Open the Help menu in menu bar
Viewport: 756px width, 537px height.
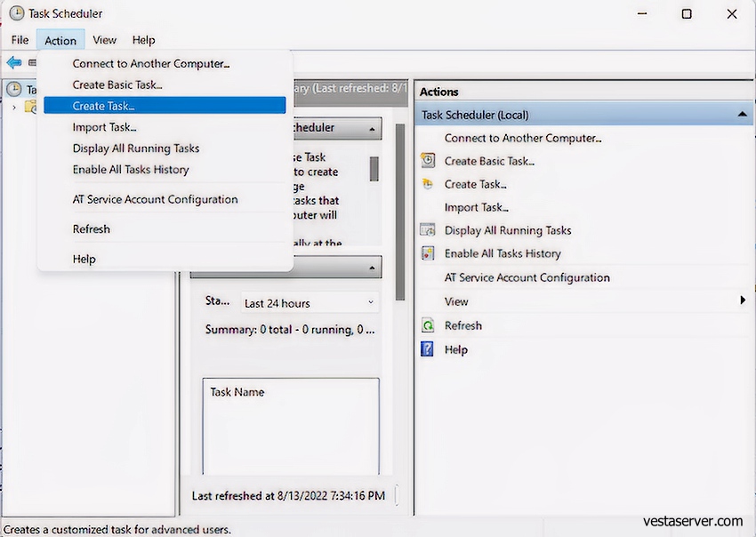click(144, 40)
